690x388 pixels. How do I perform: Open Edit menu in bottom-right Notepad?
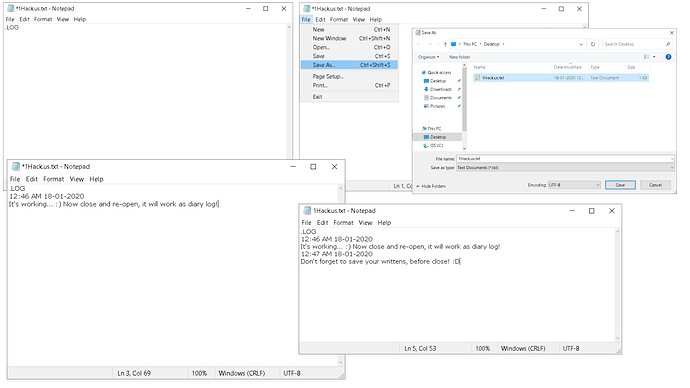click(x=323, y=223)
